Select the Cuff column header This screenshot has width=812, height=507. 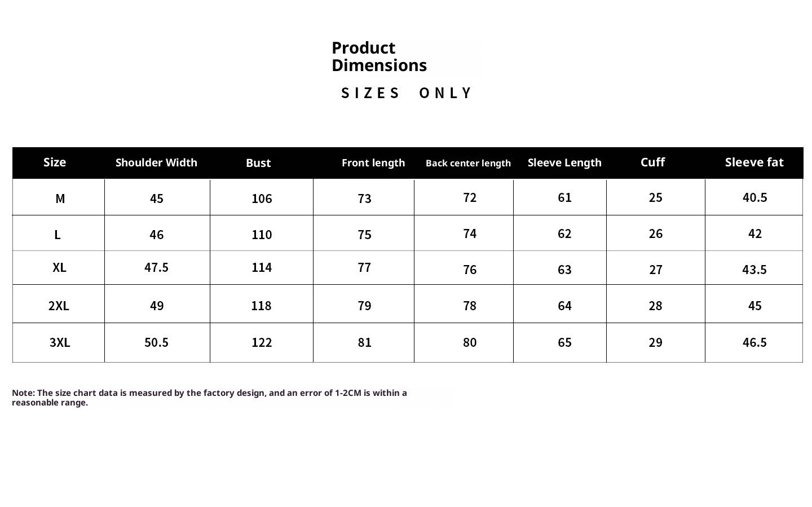(x=652, y=162)
